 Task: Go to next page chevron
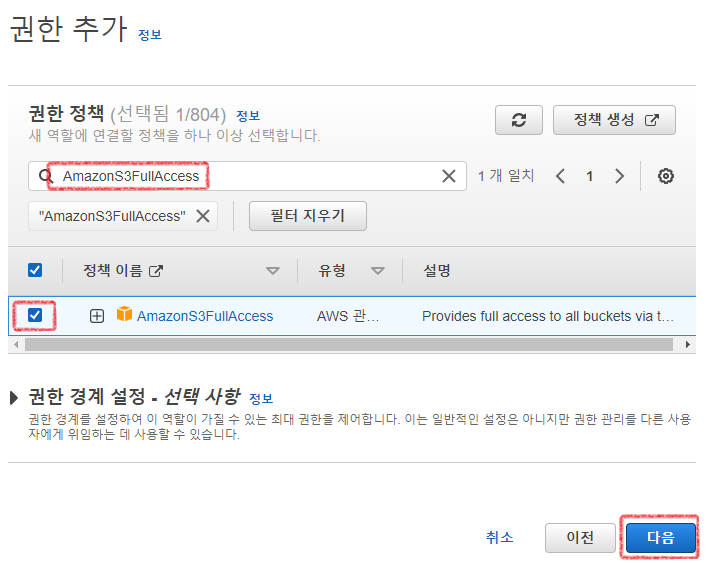620,176
